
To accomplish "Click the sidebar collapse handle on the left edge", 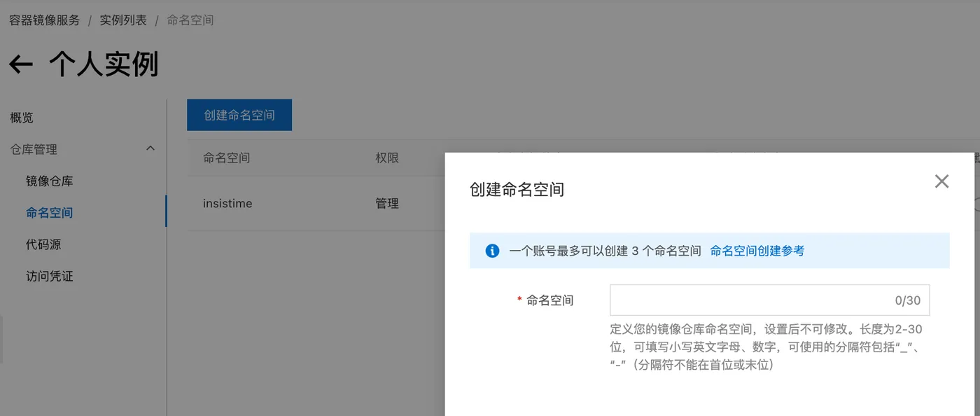I will [1, 339].
